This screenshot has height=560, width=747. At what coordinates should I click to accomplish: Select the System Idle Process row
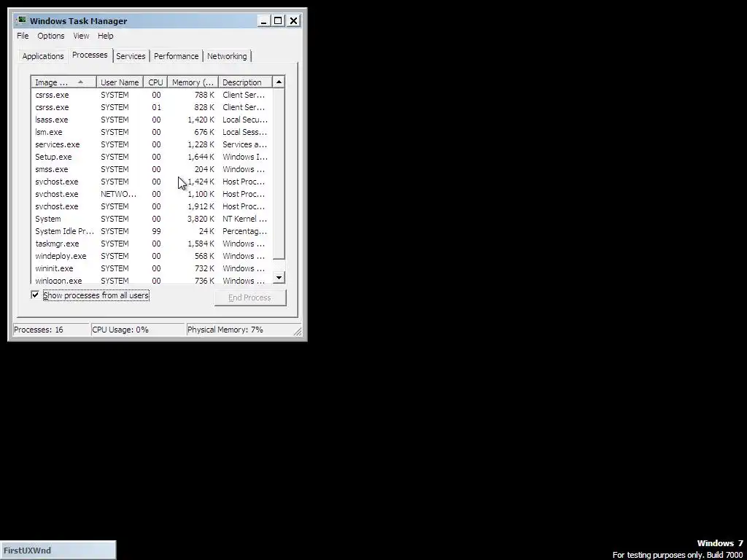tap(152, 231)
